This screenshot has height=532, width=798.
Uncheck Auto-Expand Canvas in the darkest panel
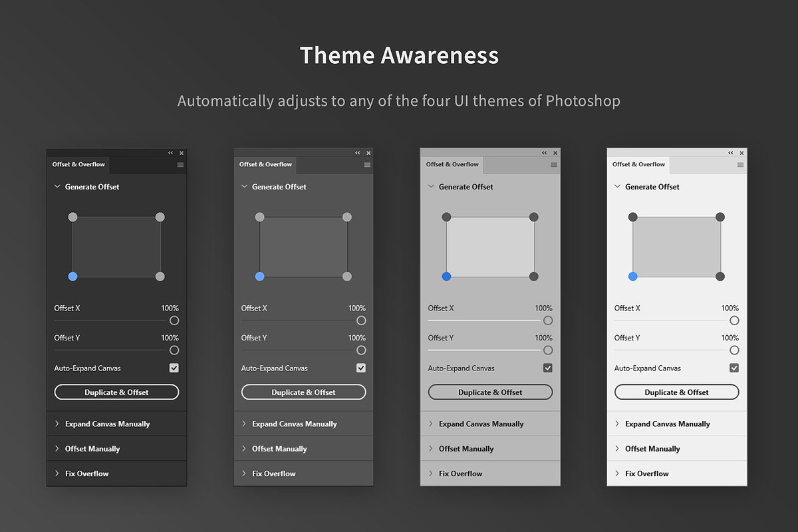coord(174,368)
